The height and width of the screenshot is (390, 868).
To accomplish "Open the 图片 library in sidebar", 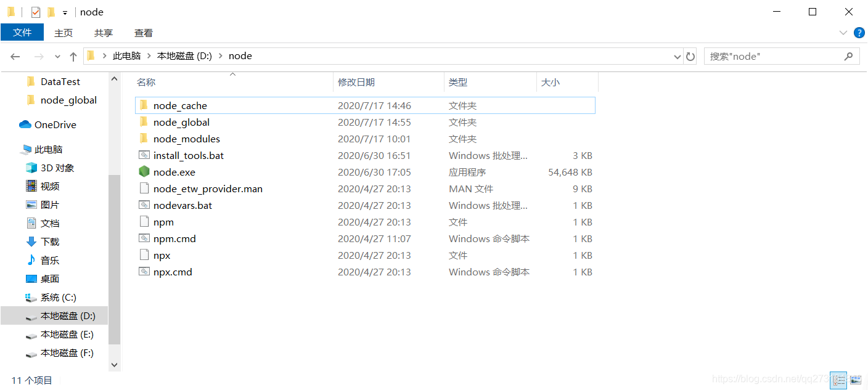I will coord(50,205).
